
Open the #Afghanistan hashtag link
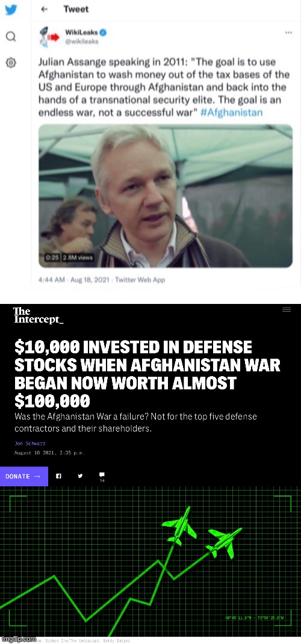click(231, 113)
